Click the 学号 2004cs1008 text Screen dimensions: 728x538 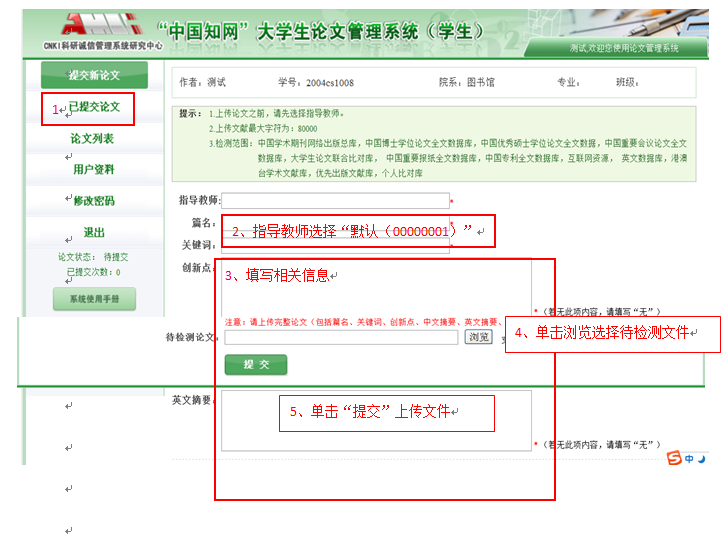click(316, 83)
